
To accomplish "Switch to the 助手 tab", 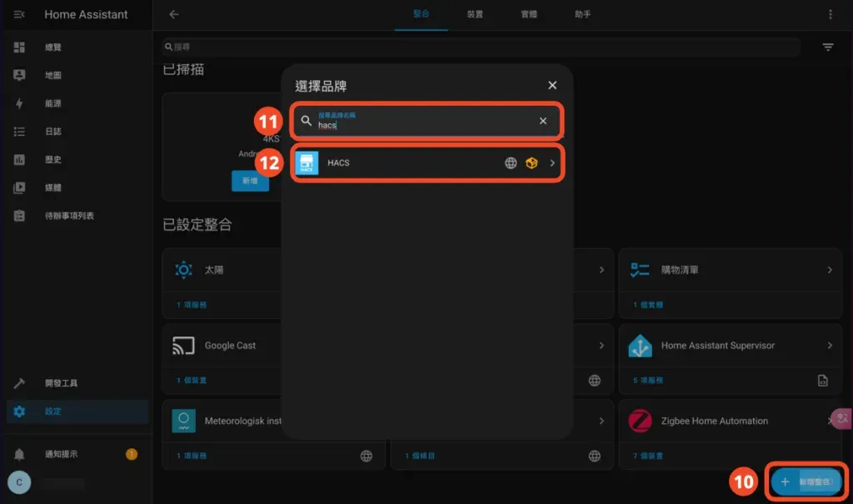I will (581, 14).
